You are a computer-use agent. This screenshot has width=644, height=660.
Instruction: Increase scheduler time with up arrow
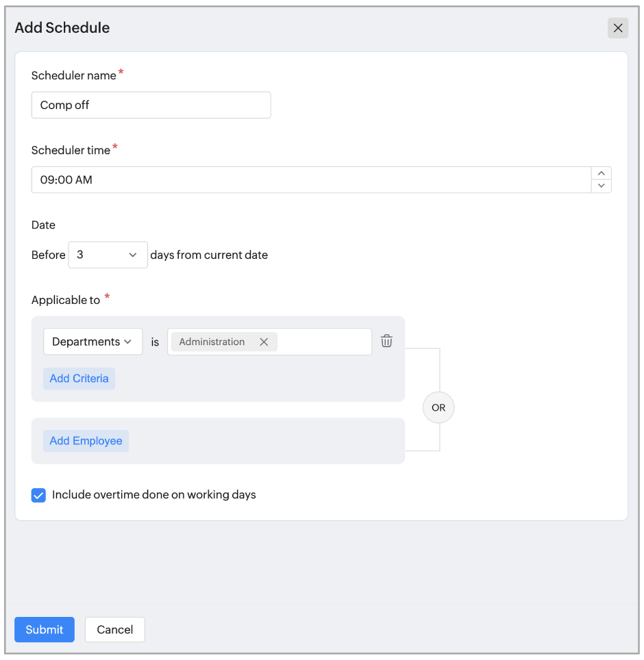601,173
